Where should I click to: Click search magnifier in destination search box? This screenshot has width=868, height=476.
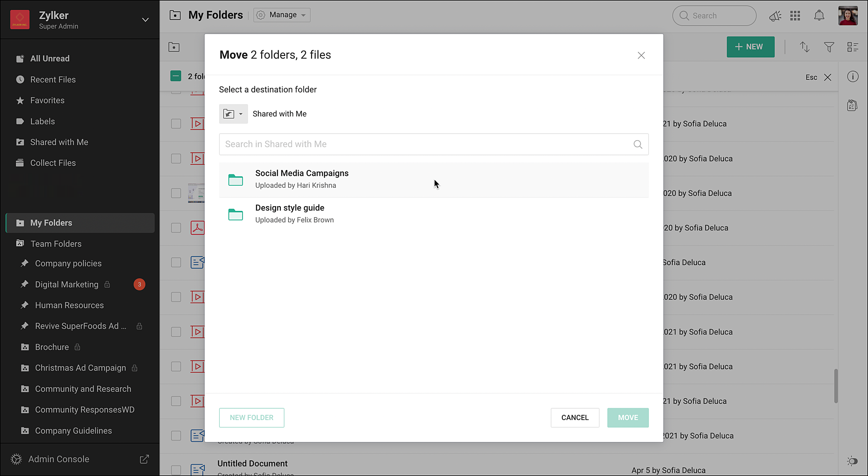pos(638,144)
